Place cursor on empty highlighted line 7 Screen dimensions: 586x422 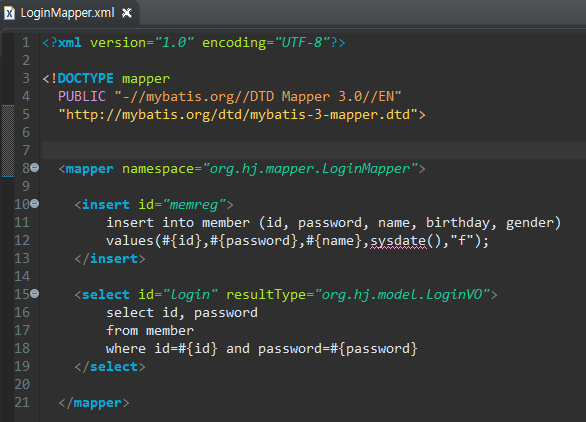314,150
